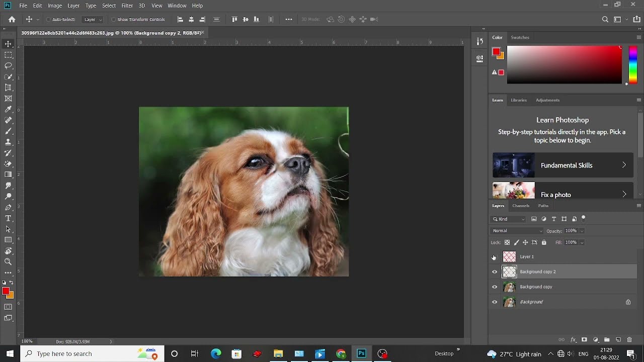Toggle the Auto-Select checkbox
Image resolution: width=644 pixels, height=362 pixels.
(49, 20)
